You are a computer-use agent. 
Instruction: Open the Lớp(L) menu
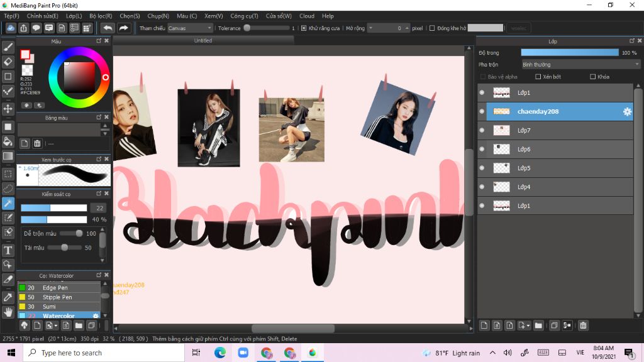[74, 16]
